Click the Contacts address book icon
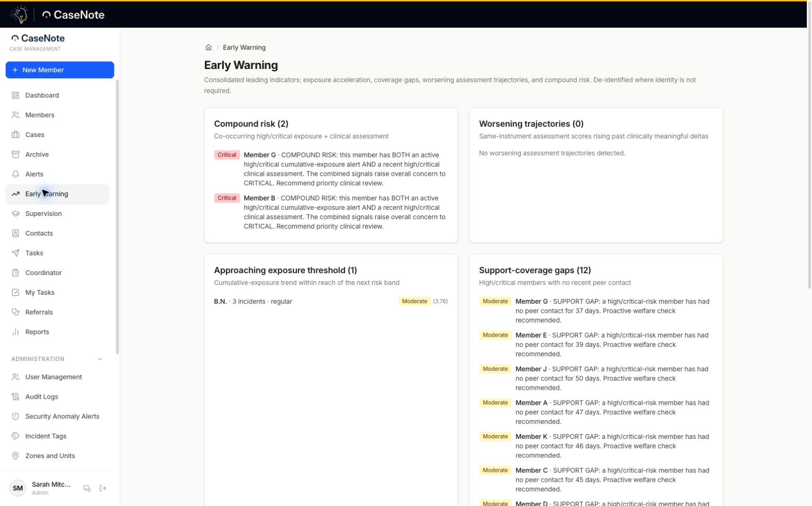 click(x=16, y=233)
